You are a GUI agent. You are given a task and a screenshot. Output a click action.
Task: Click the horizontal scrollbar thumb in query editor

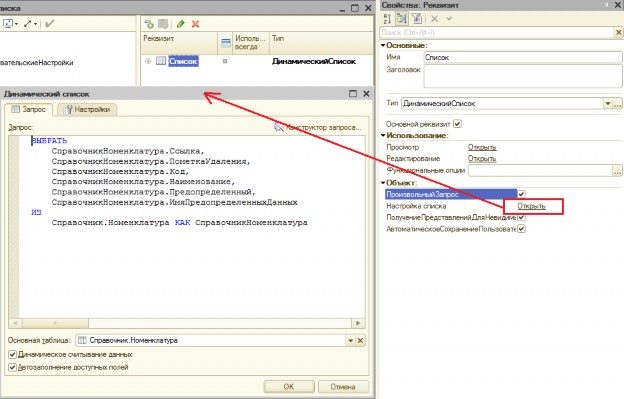point(55,323)
